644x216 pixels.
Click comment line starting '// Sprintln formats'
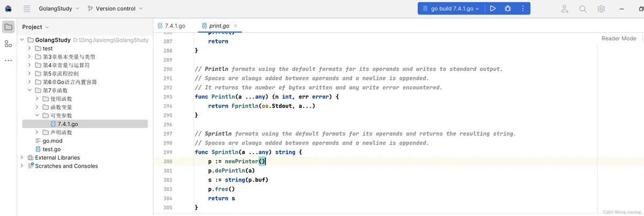(x=355, y=133)
